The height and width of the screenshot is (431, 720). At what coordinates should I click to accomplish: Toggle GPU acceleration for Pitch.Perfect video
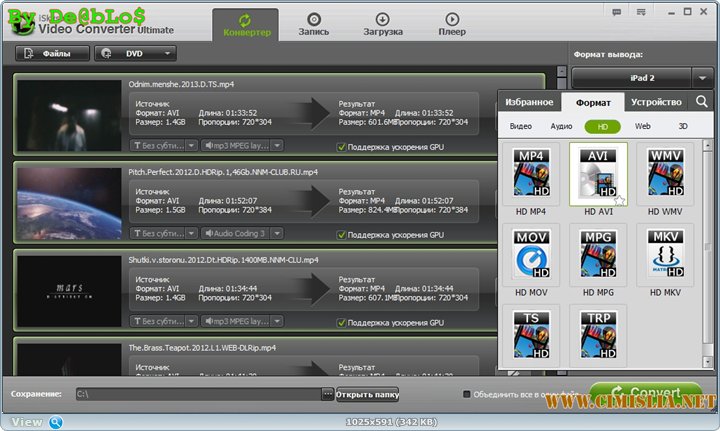(x=342, y=234)
